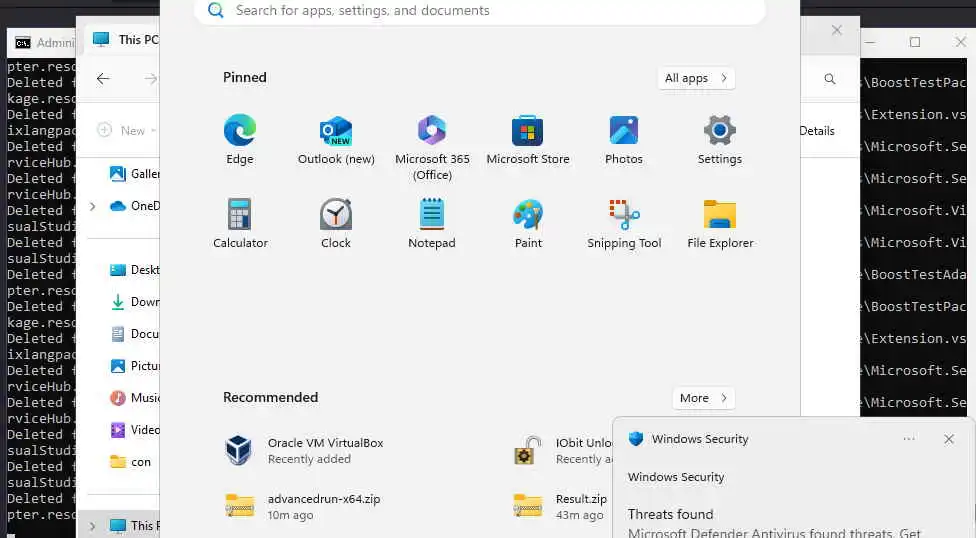The width and height of the screenshot is (976, 538).
Task: Launch the Snipping Tool
Action: (624, 224)
